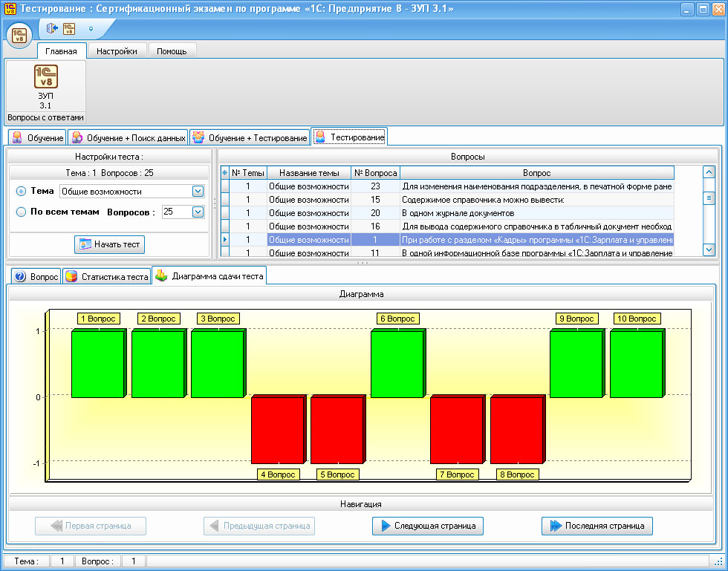The width and height of the screenshot is (728, 571).
Task: Click the '8 Вопрос' chart label
Action: pos(517,474)
